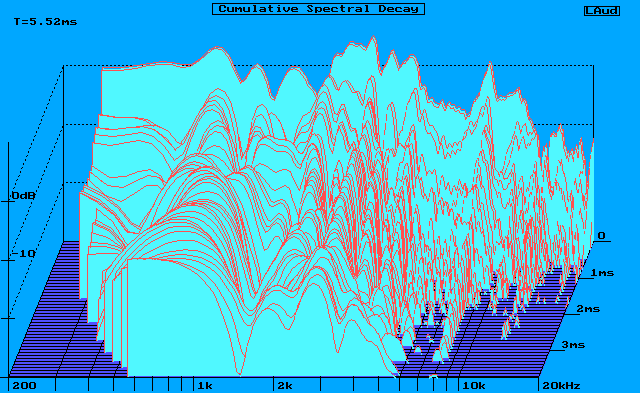Click the 1k frequency axis label
The width and height of the screenshot is (640, 393).
pyautogui.click(x=205, y=386)
